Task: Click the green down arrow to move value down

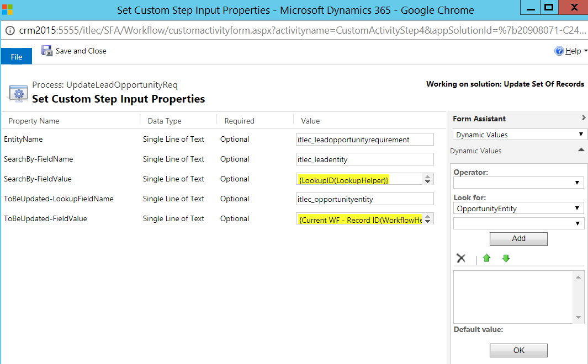Action: point(506,258)
